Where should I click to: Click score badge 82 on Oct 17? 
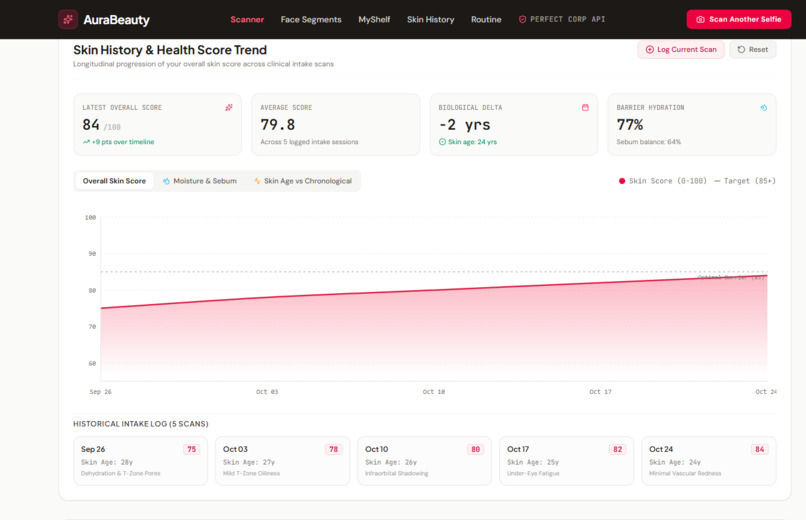click(617, 449)
